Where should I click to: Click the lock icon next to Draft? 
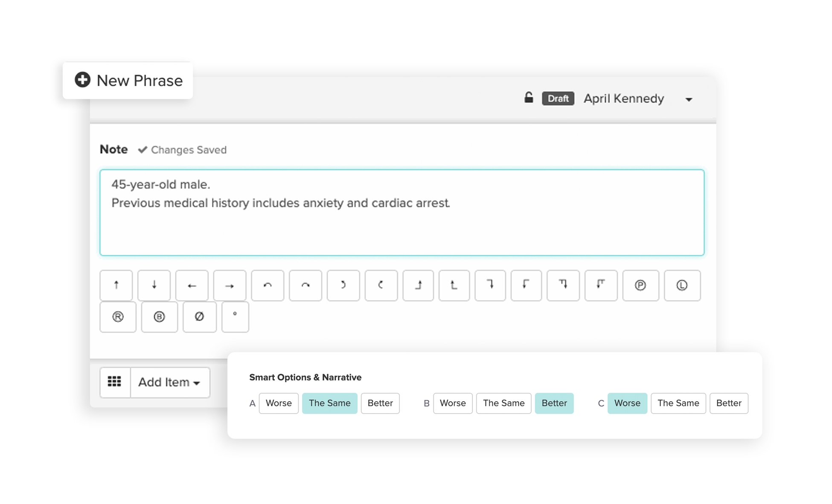pyautogui.click(x=529, y=98)
